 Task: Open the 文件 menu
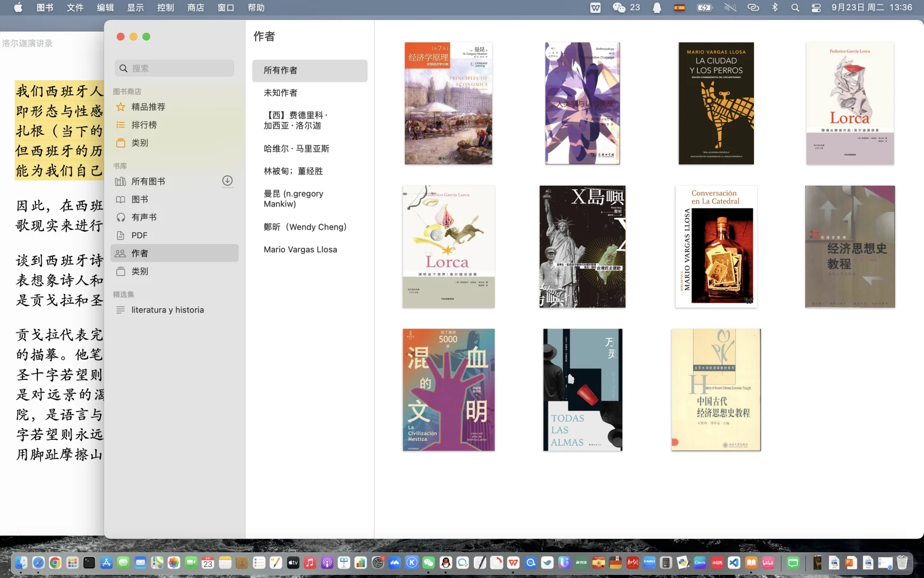click(x=75, y=7)
